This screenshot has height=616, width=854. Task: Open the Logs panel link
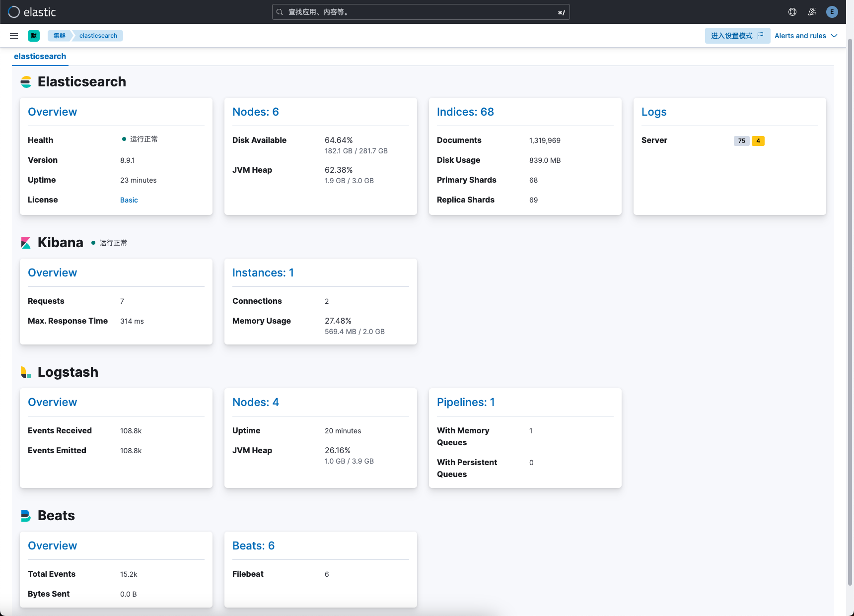point(654,112)
